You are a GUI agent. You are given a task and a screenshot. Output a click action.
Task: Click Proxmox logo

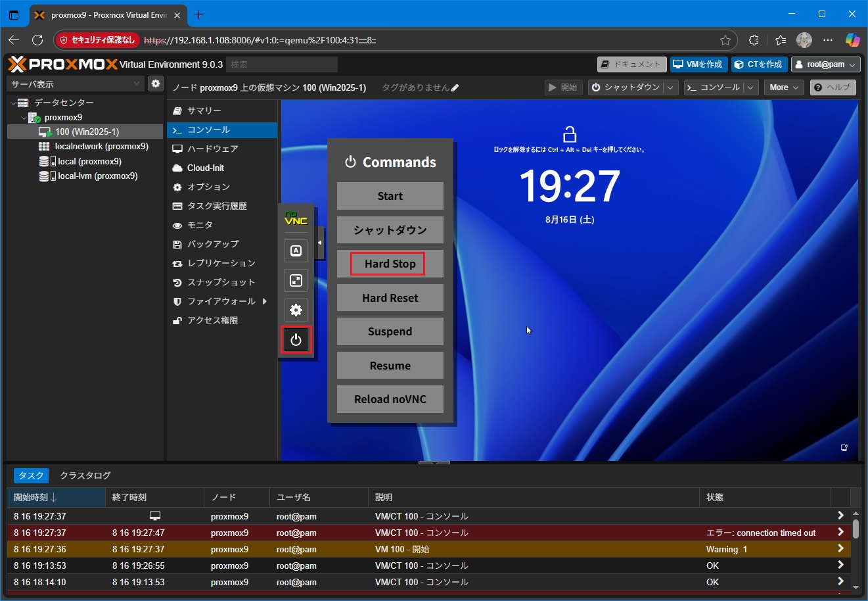click(63, 64)
